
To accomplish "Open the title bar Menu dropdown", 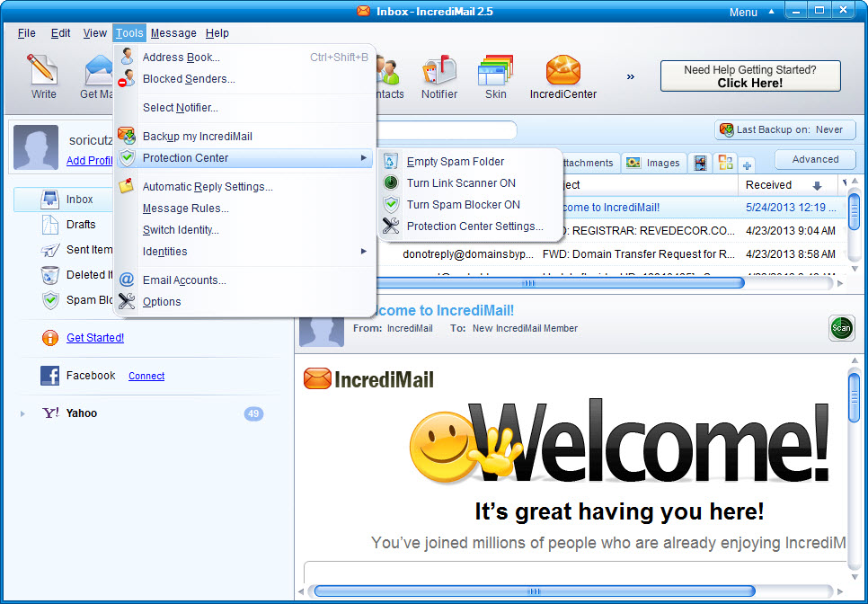I will coord(751,12).
